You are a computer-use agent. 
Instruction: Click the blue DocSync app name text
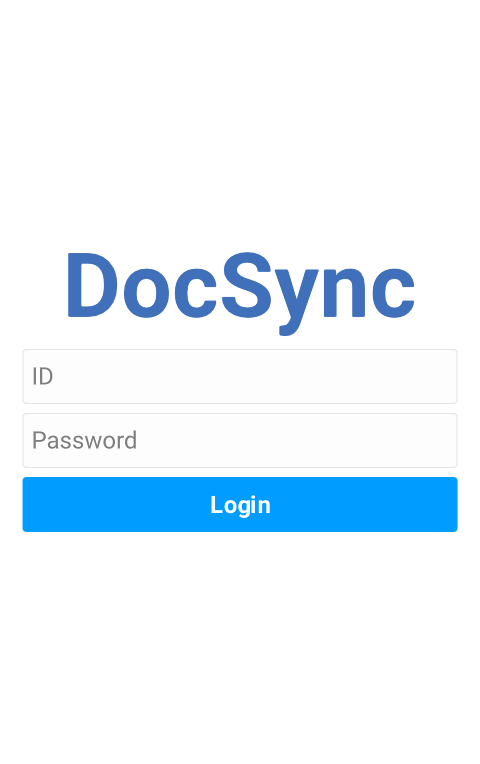(240, 293)
